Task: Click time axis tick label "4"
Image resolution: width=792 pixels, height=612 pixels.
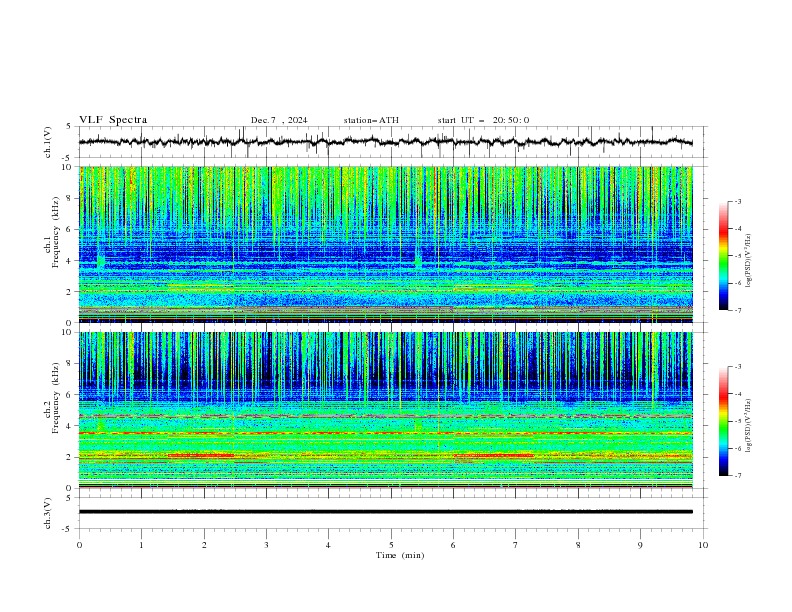Action: pos(328,545)
